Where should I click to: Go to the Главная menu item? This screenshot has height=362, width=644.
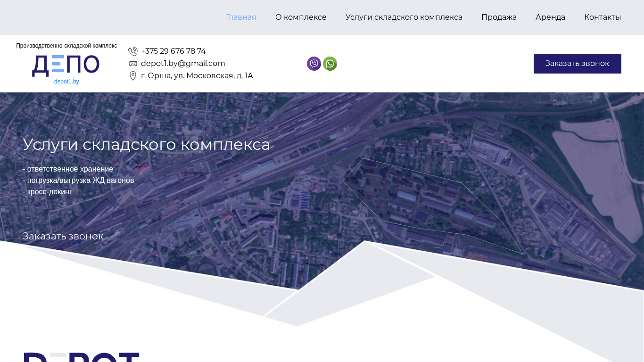(x=241, y=17)
